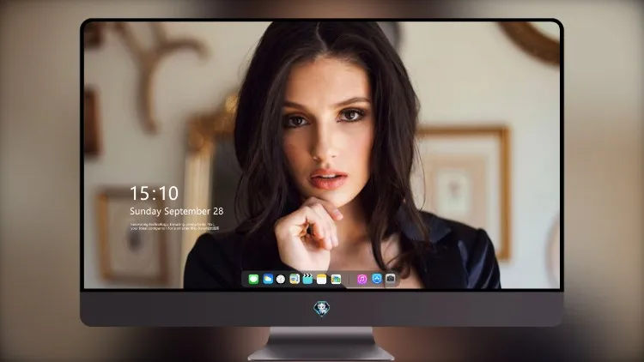Click the "Sunday September 28" date text
The width and height of the screenshot is (644, 362).
pyautogui.click(x=177, y=211)
